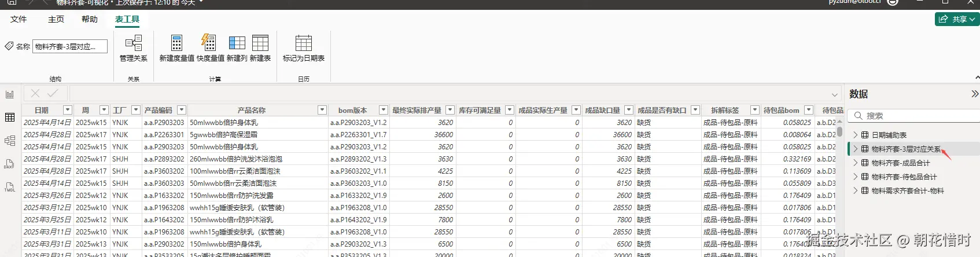
Task: Commit formula with the checkmark icon
Action: click(x=53, y=93)
